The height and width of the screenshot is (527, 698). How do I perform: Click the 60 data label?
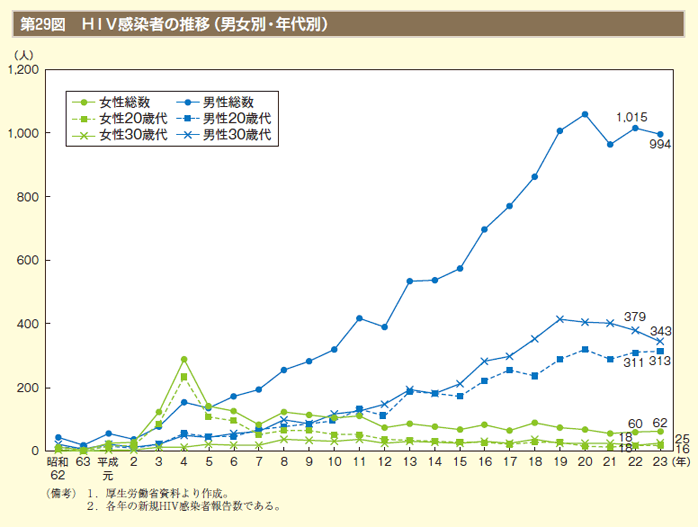(635, 423)
